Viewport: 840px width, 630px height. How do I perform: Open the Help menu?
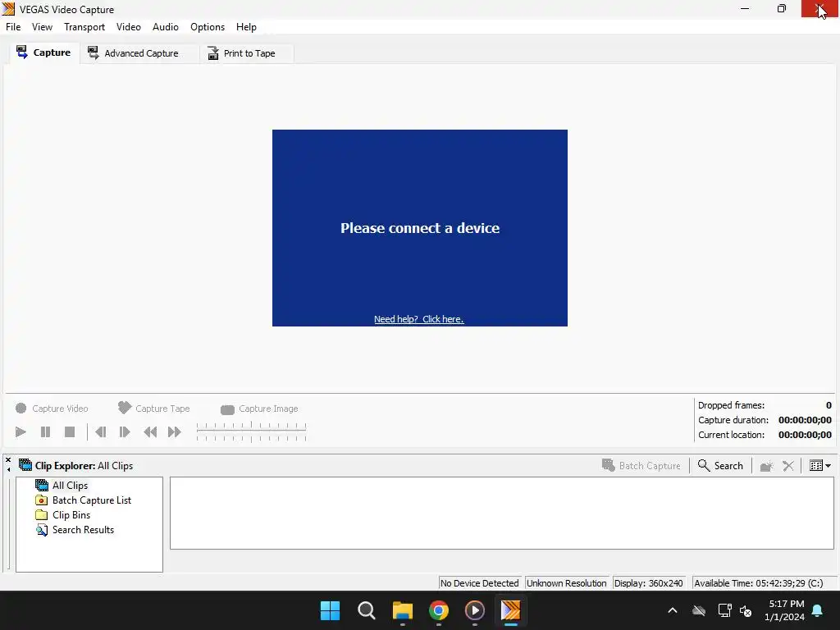246,27
